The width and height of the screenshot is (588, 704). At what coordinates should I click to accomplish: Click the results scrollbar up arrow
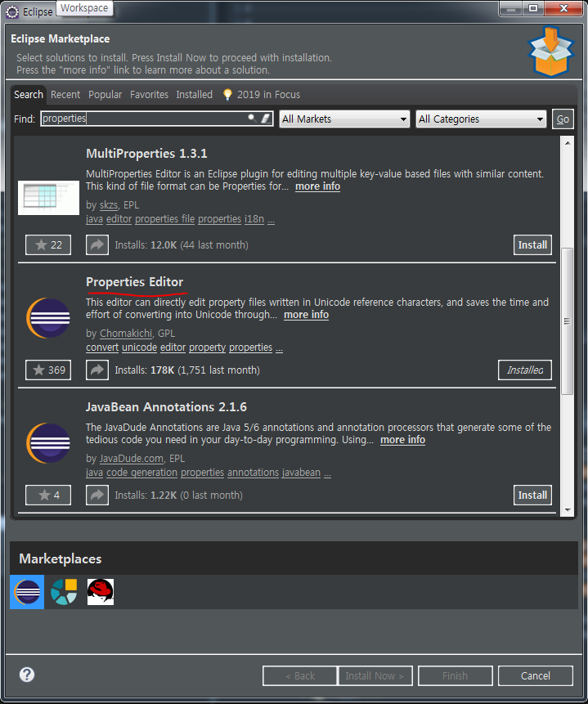[x=568, y=143]
